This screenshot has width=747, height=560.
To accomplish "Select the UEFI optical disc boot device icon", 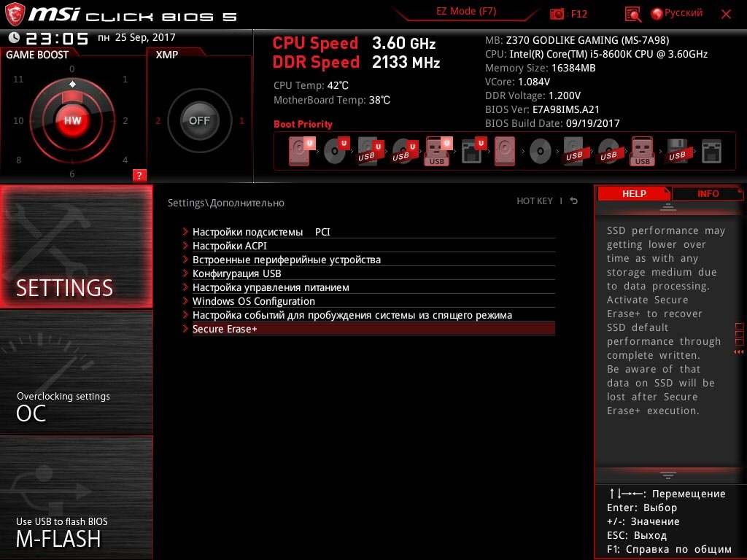I will point(336,151).
